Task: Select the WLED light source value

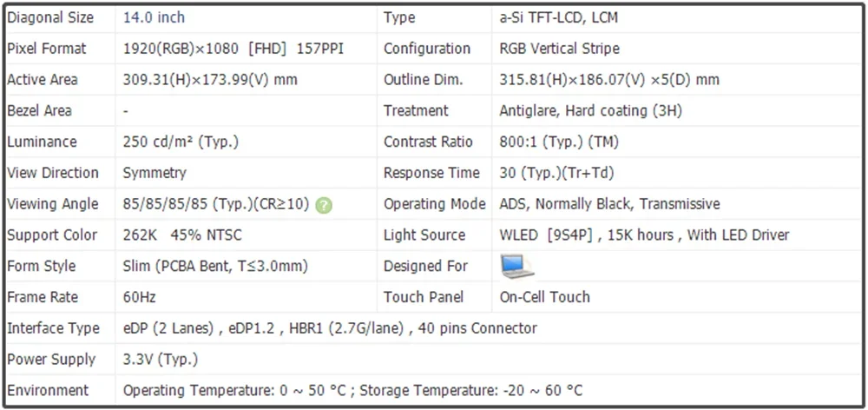Action: click(644, 235)
